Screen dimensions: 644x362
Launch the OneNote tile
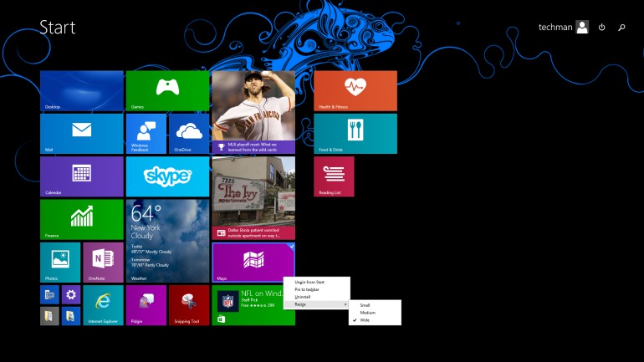[x=103, y=263]
